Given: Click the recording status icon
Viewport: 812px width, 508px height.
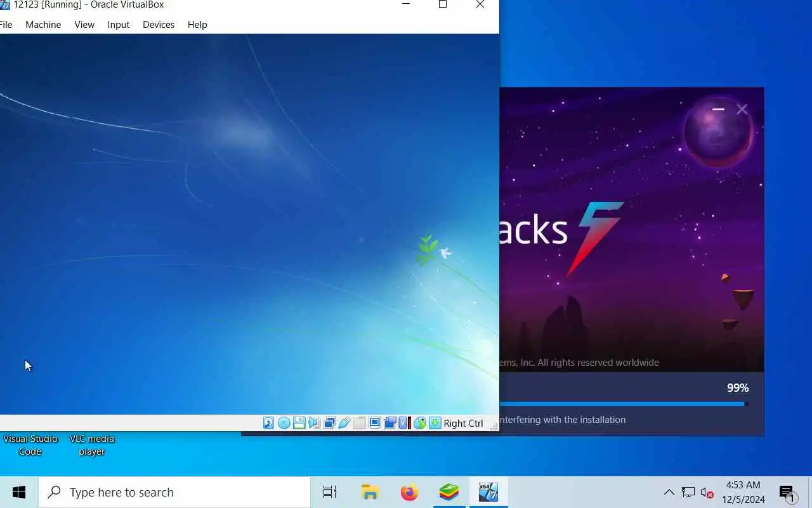Looking at the screenshot, I should (390, 423).
